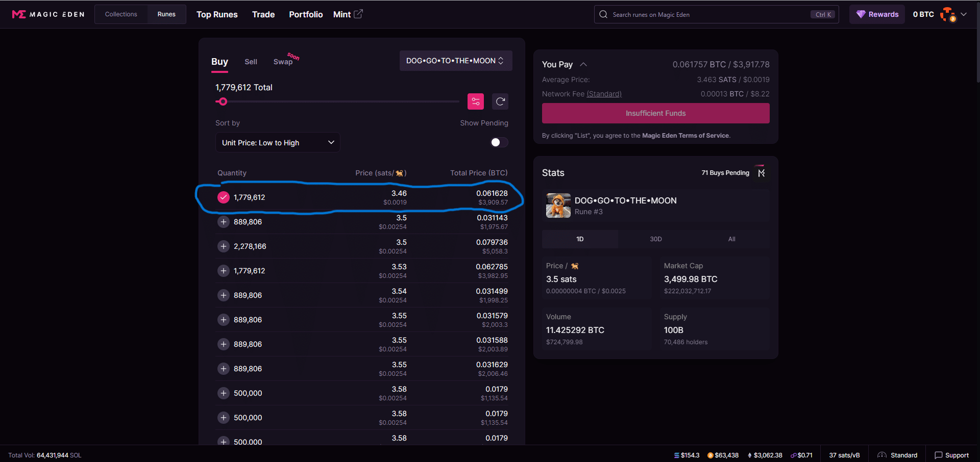Click the dog rune icon in Price header

pyautogui.click(x=400, y=173)
